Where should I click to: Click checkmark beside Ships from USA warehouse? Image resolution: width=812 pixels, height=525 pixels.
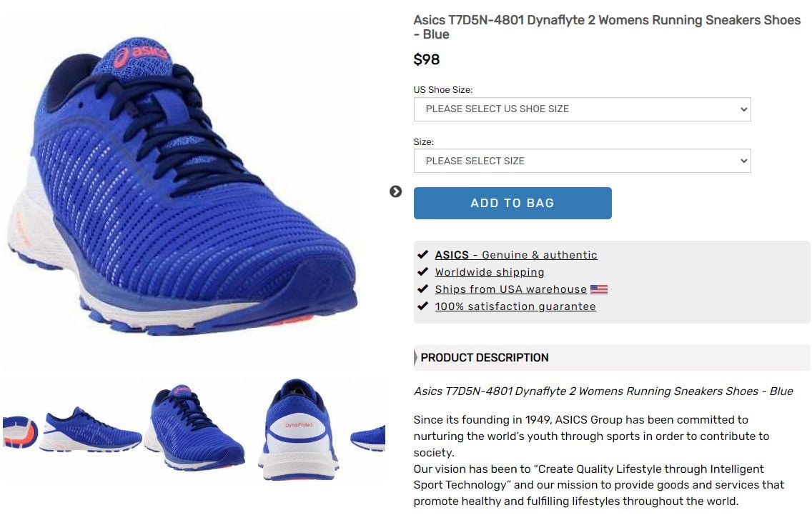(422, 289)
